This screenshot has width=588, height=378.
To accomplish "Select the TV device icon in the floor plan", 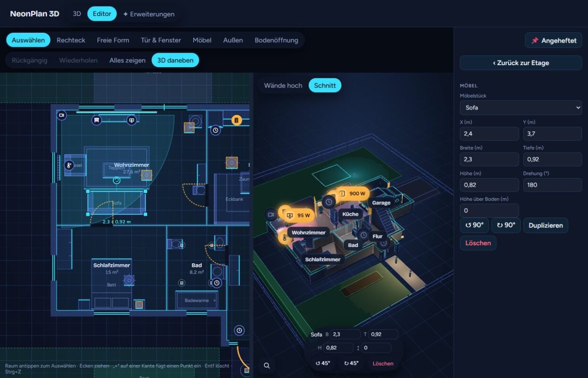I will point(132,120).
